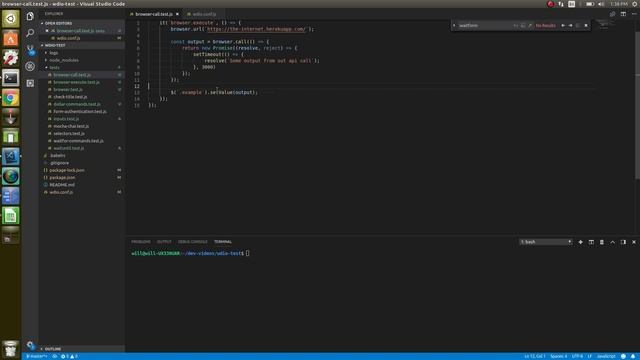Open README.md in the explorer

[x=62, y=185]
